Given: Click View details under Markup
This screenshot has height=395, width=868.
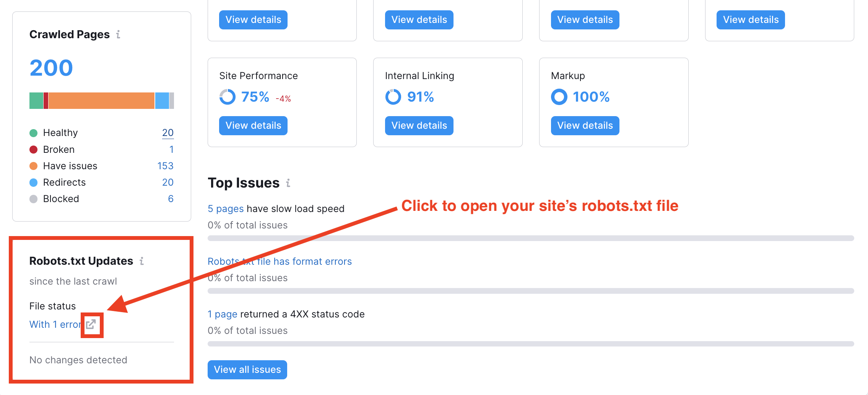Looking at the screenshot, I should (585, 126).
